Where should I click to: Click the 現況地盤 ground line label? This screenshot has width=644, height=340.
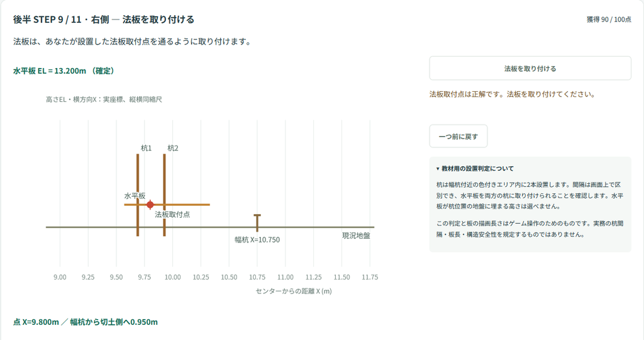coord(356,235)
